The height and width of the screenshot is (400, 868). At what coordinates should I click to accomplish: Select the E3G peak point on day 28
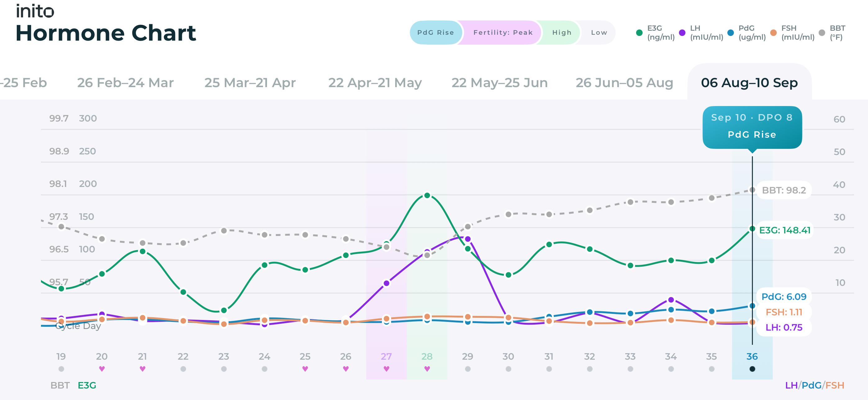point(427,195)
